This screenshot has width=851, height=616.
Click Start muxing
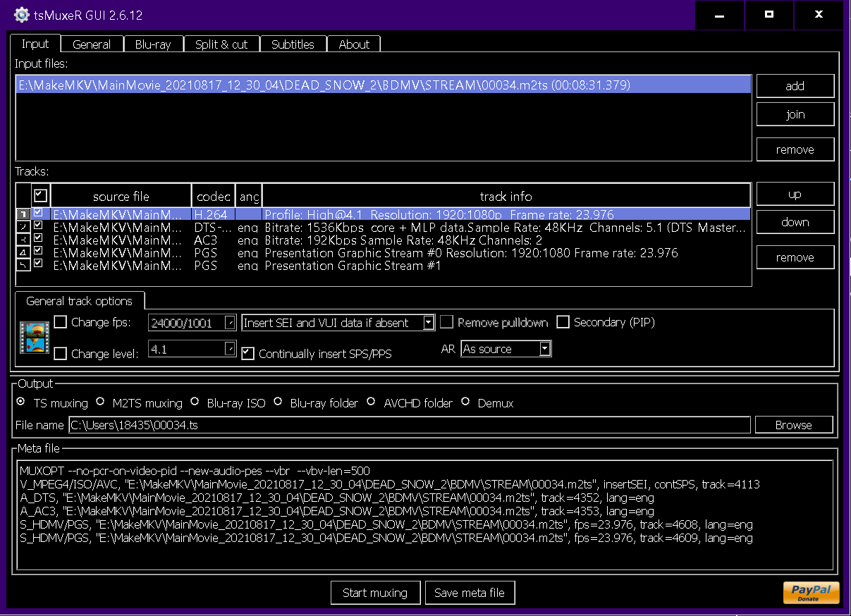pyautogui.click(x=375, y=593)
